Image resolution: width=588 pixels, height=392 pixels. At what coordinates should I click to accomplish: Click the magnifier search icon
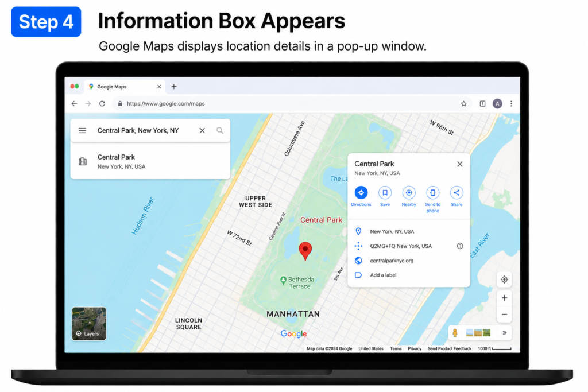220,130
